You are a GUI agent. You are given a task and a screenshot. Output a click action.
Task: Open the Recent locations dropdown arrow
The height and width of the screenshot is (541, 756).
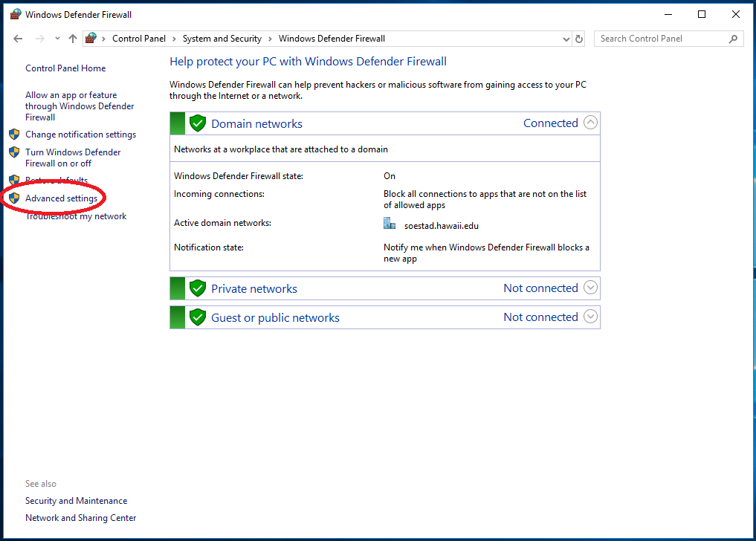pos(57,39)
